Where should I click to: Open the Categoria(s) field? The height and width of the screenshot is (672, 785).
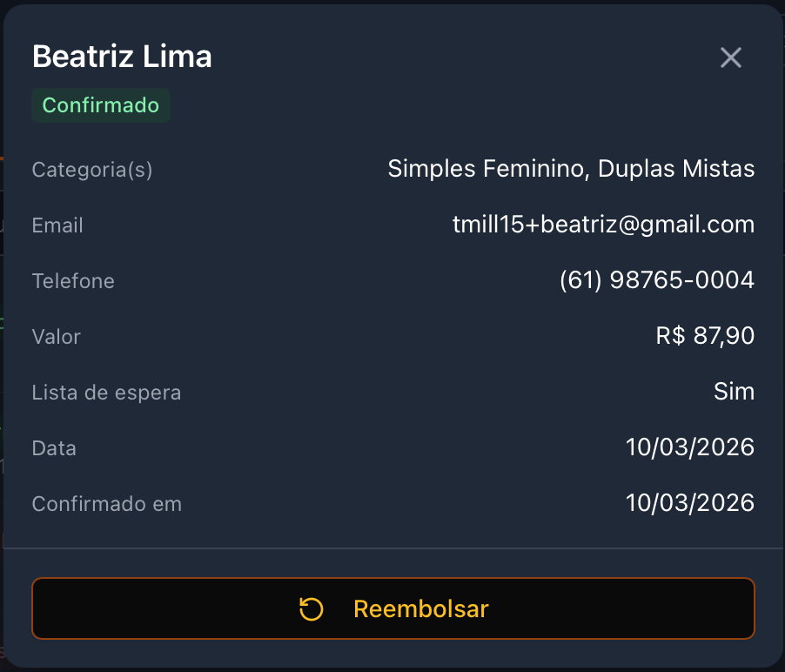(91, 169)
